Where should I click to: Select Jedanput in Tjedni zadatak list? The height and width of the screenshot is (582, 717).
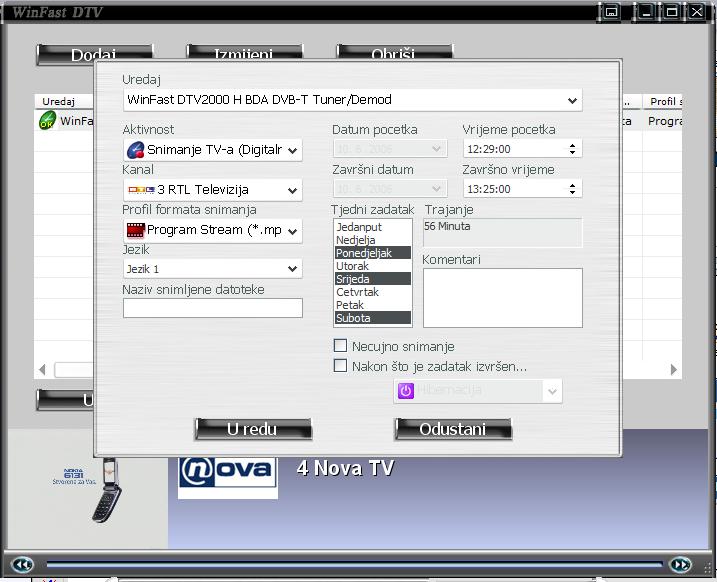coord(358,227)
